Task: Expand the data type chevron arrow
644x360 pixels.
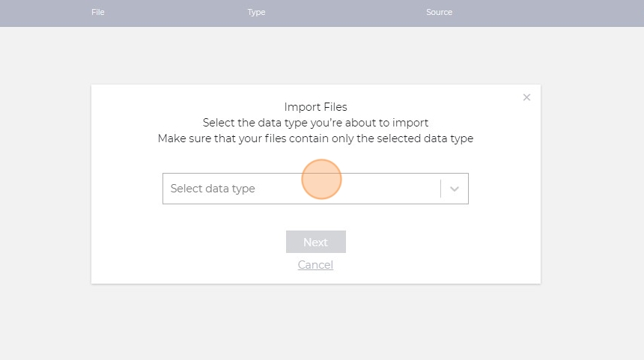Action: coord(454,189)
